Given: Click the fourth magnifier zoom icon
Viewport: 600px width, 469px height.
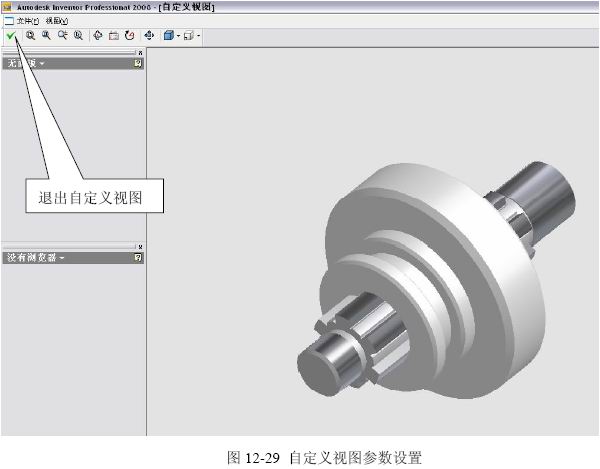Looking at the screenshot, I should 78,36.
